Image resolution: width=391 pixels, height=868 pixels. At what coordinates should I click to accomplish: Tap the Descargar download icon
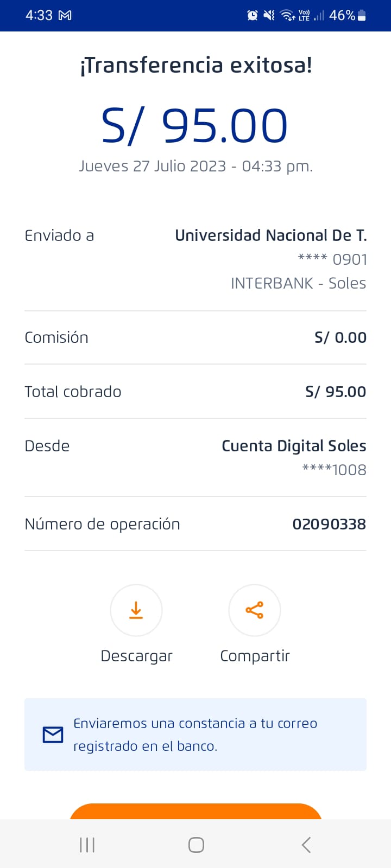[x=136, y=610]
